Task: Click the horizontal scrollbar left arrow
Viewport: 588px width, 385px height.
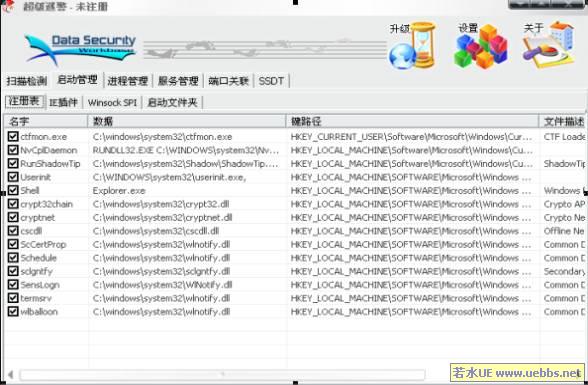Action: pos(10,374)
